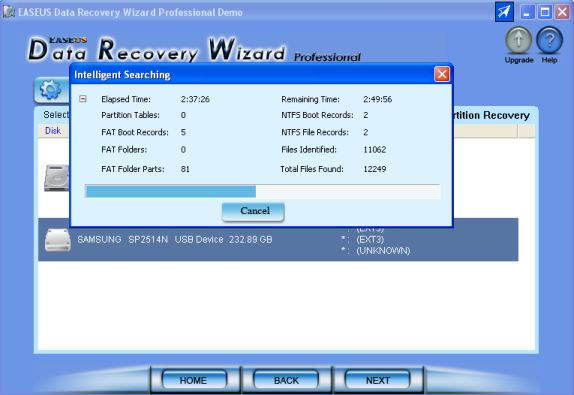Click the FAT Folder Parts value 81

[x=185, y=169]
